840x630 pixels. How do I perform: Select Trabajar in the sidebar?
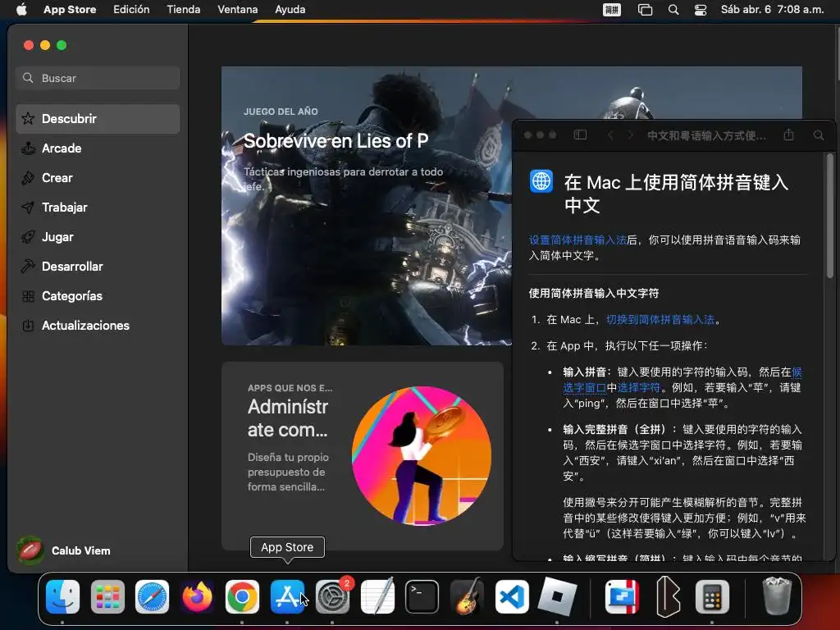click(x=98, y=208)
